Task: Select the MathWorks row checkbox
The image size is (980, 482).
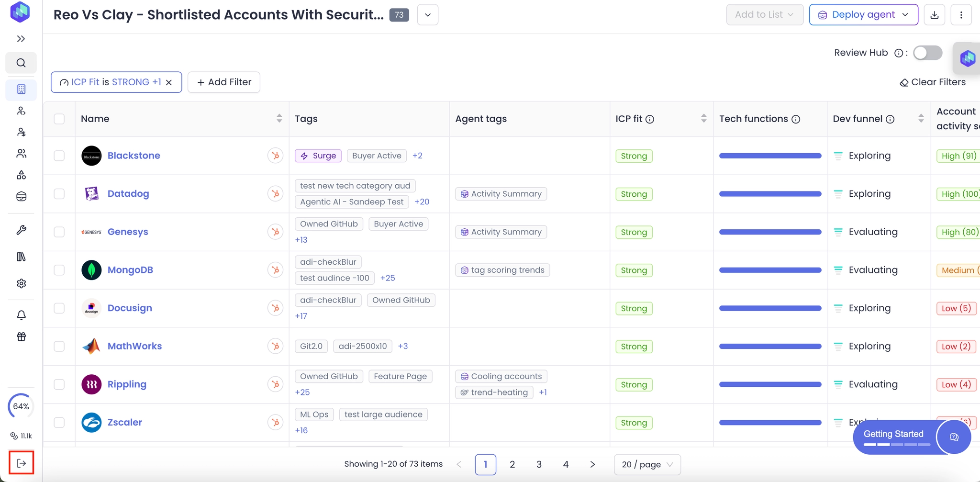Action: 59,346
